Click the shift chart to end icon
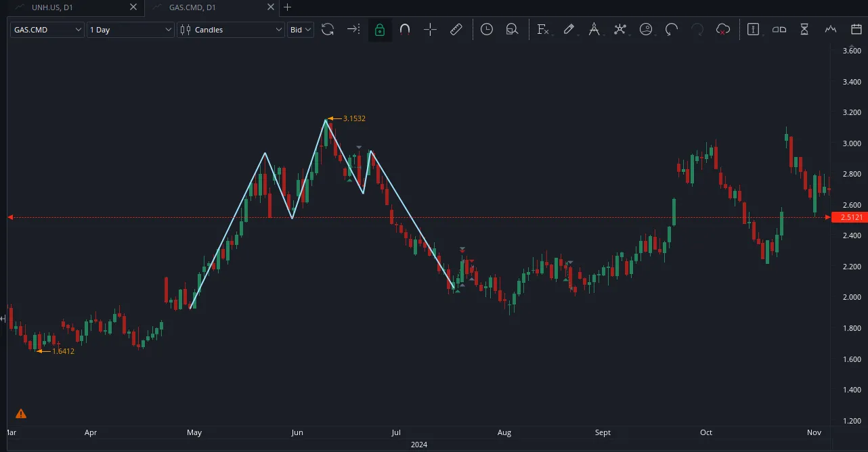The image size is (868, 452). coord(353,29)
